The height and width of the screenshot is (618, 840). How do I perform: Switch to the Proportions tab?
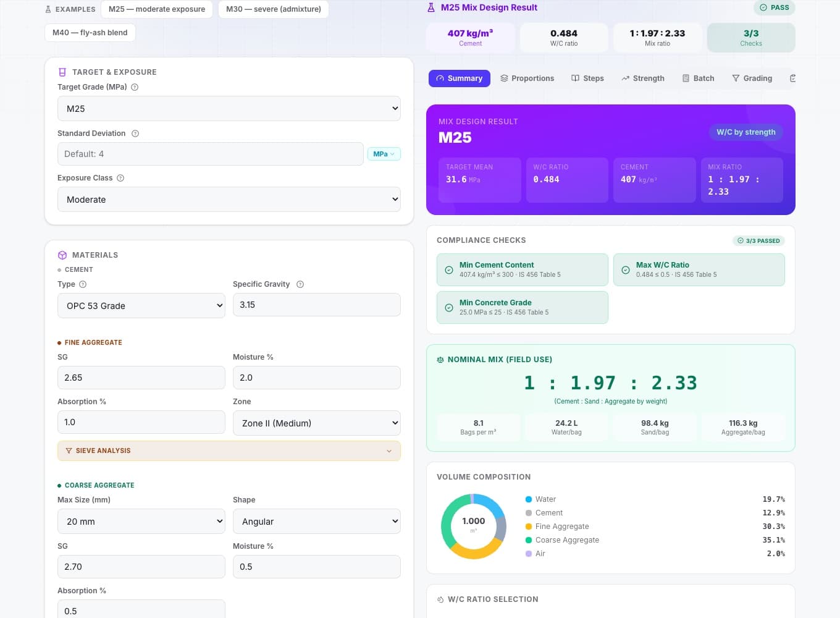[x=527, y=78]
